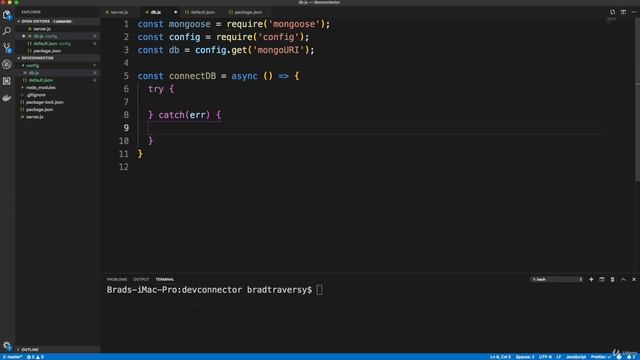Click the connectDB identifier on line 5
The width and height of the screenshot is (640, 360).
click(x=192, y=76)
